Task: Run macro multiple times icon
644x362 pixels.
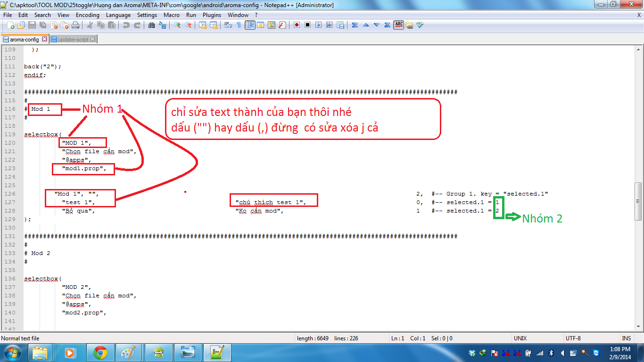Action: point(329,25)
